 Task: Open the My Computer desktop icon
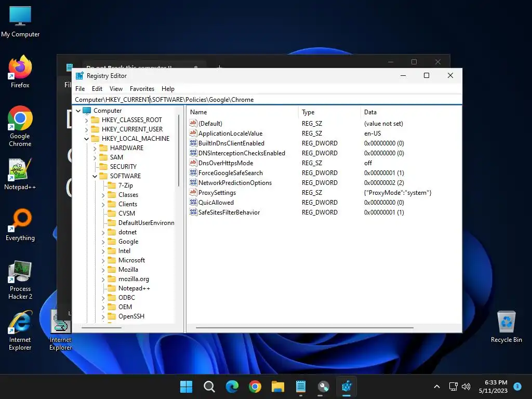pyautogui.click(x=20, y=22)
